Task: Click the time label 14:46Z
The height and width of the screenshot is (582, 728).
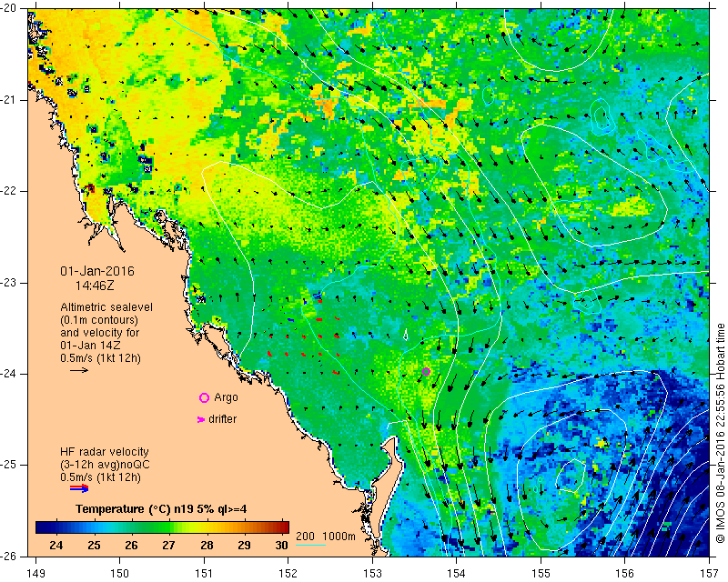Action: (95, 286)
